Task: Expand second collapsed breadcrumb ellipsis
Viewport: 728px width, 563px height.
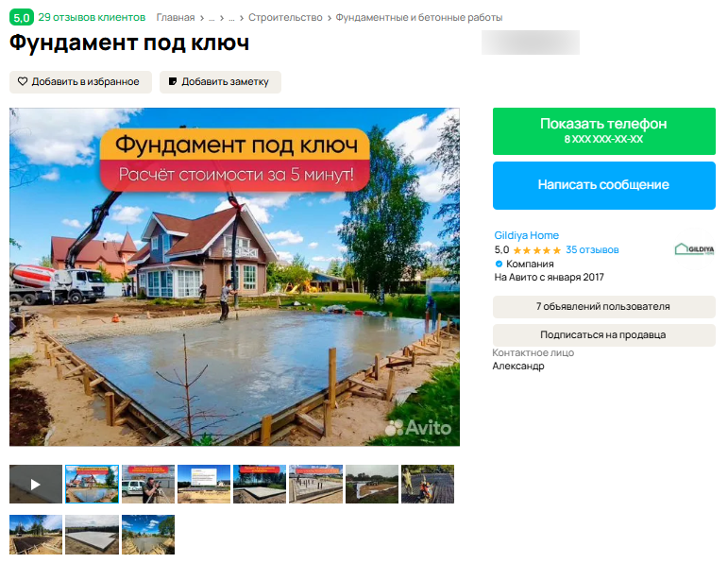Action: pos(229,18)
